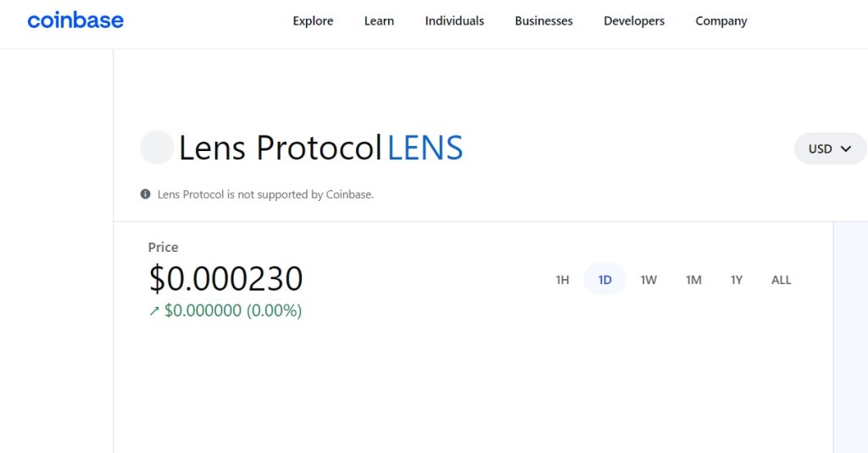Open the USD currency dropdown
The width and height of the screenshot is (868, 453).
tap(830, 148)
